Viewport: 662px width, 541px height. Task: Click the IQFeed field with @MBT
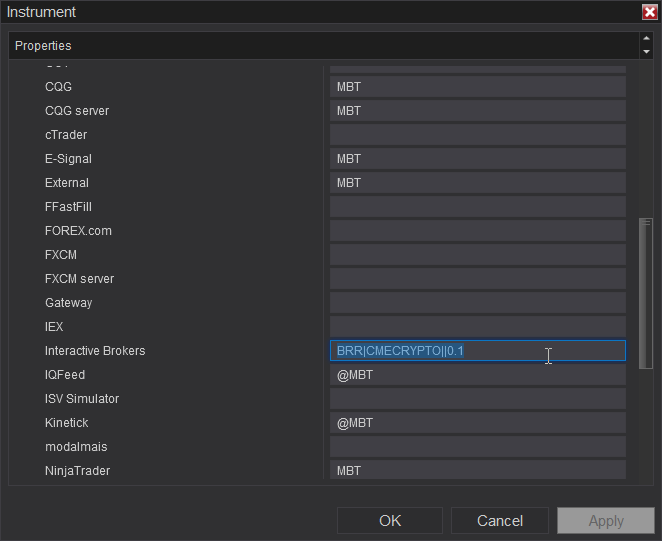(x=478, y=375)
